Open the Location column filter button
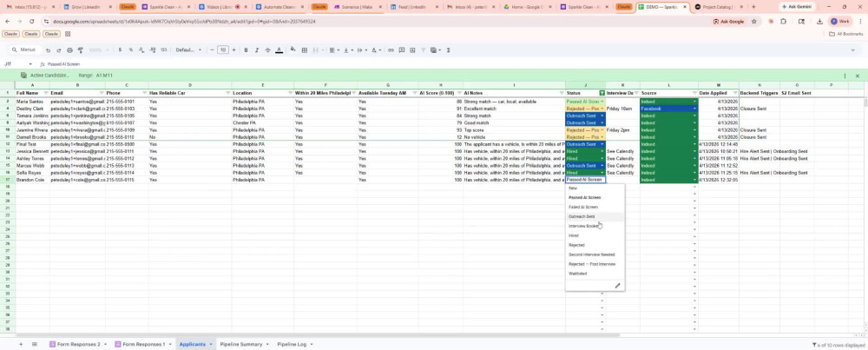The image size is (868, 350). click(x=290, y=93)
